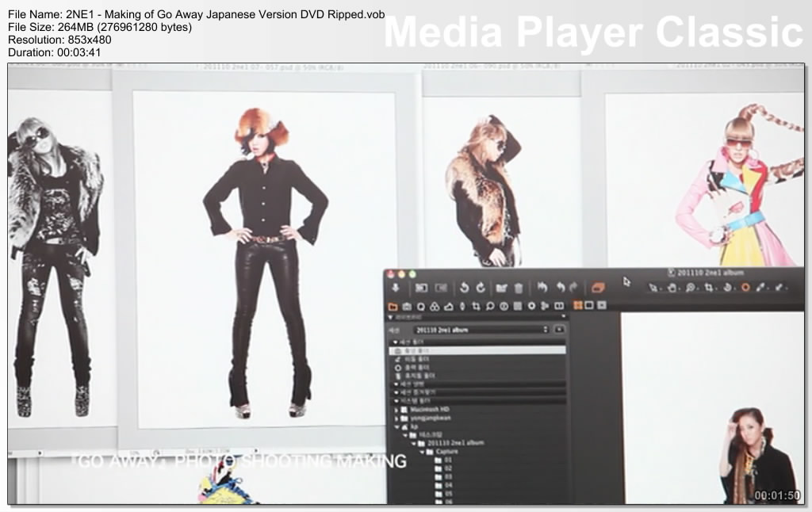Click the reset adjustments double-arrow icon

tap(542, 288)
